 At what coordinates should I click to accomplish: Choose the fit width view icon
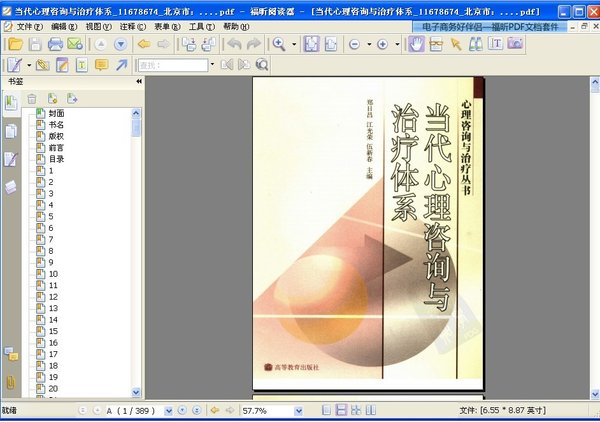pyautogui.click(x=331, y=44)
